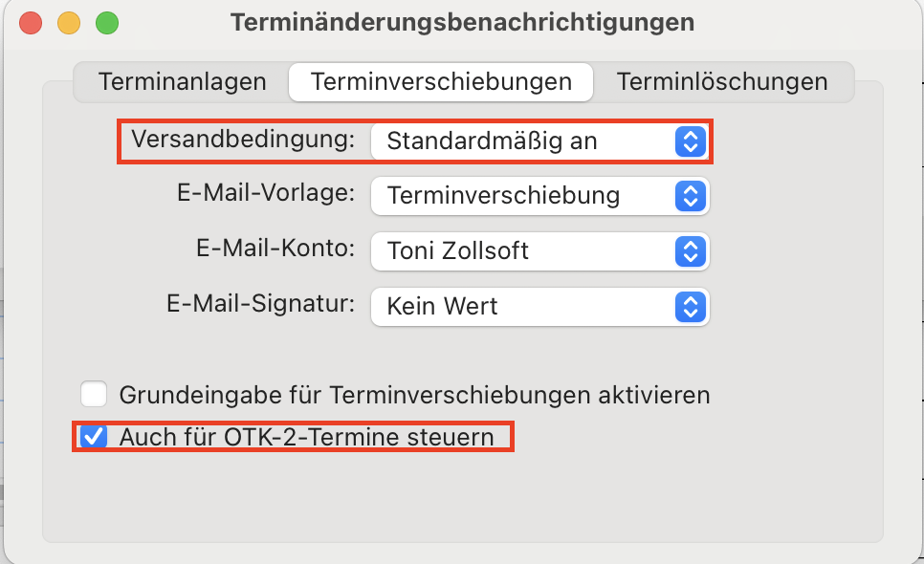Click the Terminänderungsbenachrichtigungen window title
This screenshot has height=564, width=924.
coord(462,23)
